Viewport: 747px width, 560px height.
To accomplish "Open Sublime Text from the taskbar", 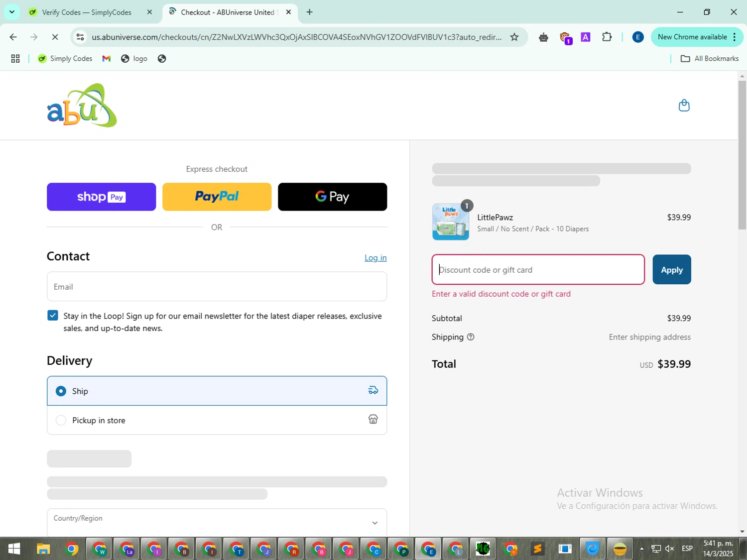I will pos(537,549).
